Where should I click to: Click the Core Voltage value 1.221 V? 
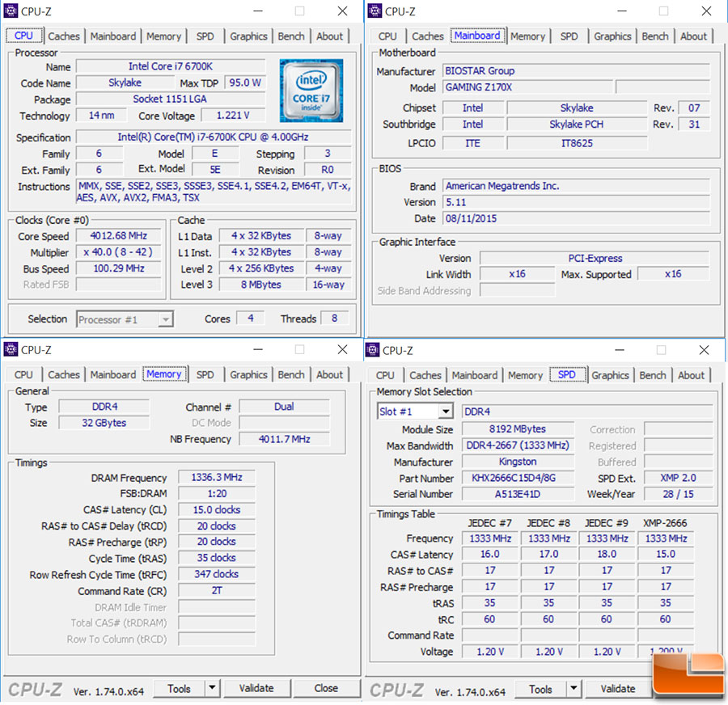(233, 116)
